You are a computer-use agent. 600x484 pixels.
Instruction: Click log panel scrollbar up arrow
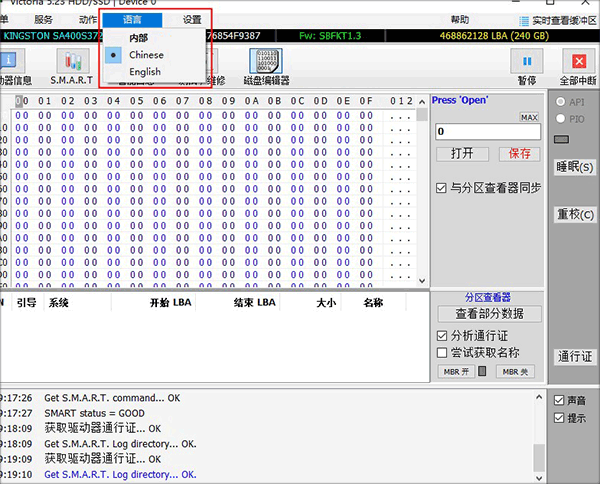(x=539, y=397)
